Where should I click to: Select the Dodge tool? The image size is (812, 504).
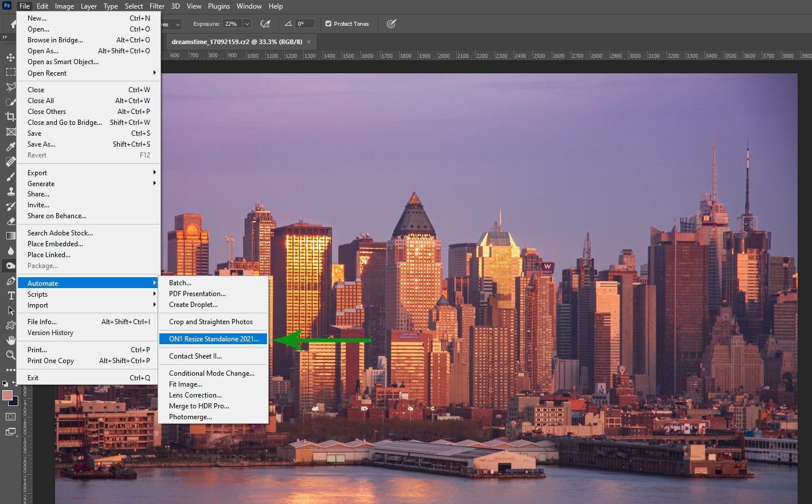tap(10, 266)
